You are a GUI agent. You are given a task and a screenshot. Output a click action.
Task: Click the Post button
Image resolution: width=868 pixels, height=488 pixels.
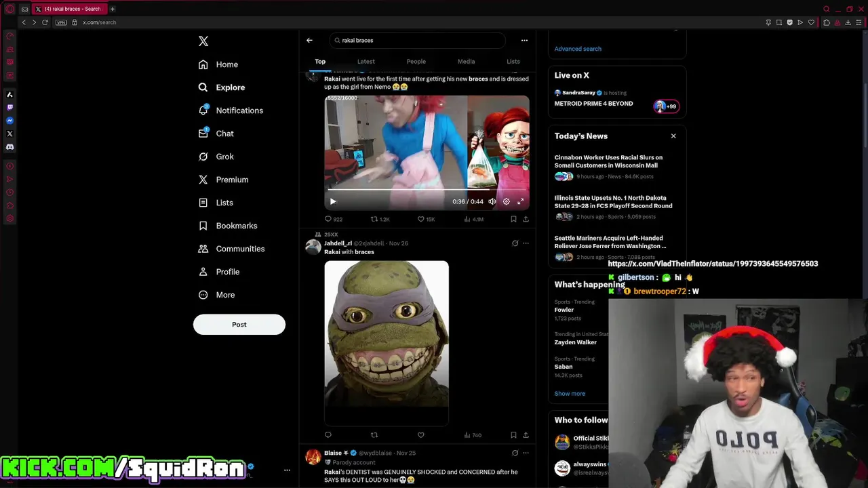pyautogui.click(x=239, y=324)
